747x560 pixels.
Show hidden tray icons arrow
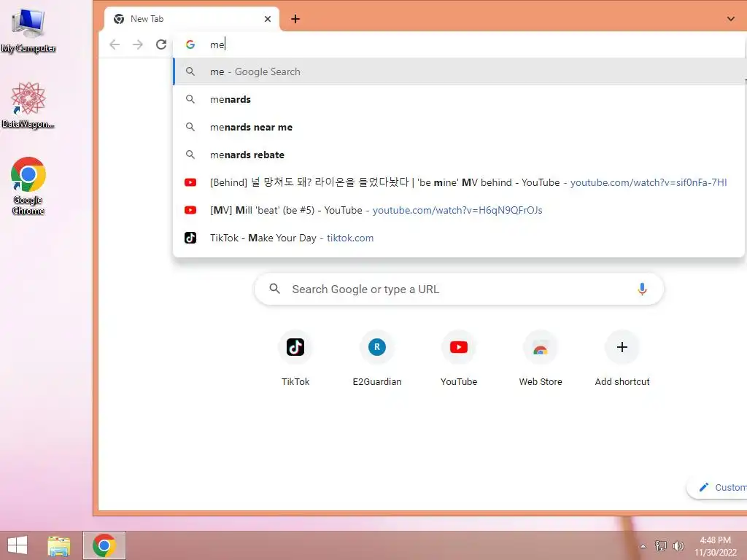(x=643, y=546)
